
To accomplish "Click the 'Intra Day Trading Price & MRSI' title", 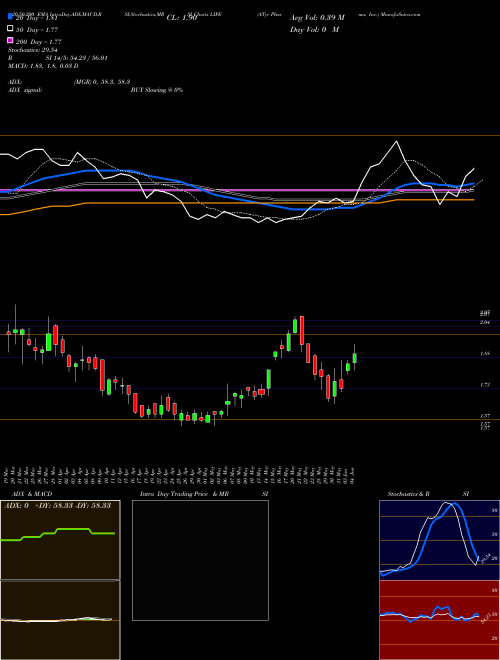I will pyautogui.click(x=204, y=494).
